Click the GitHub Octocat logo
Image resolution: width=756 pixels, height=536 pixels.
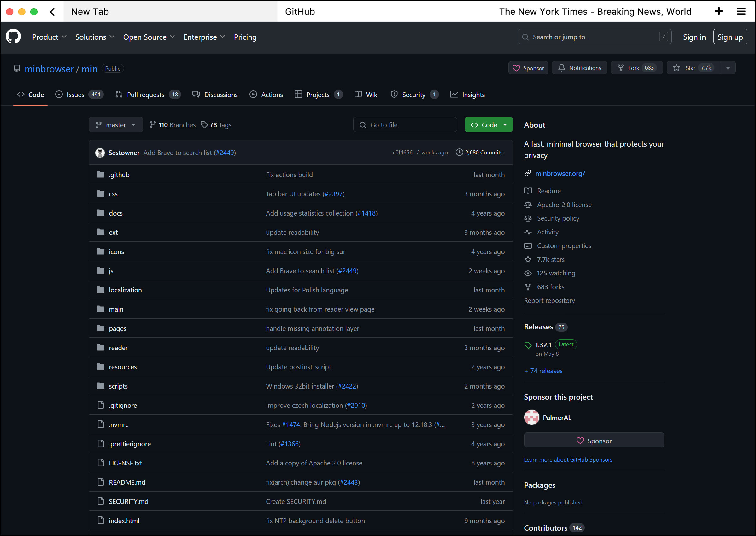(x=13, y=37)
